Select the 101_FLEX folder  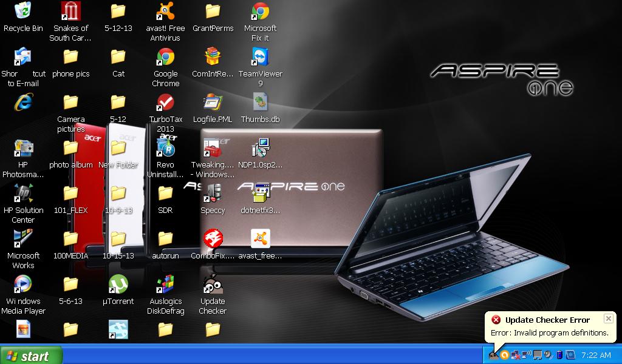(x=70, y=194)
